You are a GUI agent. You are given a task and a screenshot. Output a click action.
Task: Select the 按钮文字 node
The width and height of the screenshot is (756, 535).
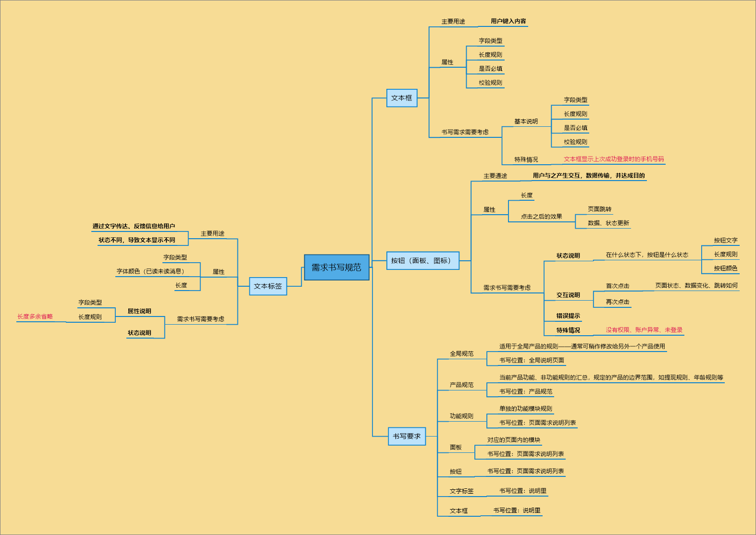click(x=725, y=241)
